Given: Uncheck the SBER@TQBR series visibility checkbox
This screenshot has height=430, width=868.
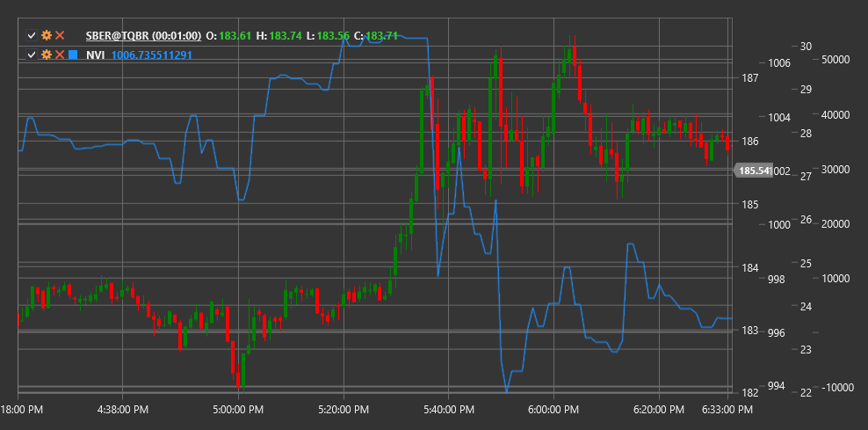Looking at the screenshot, I should tap(33, 36).
